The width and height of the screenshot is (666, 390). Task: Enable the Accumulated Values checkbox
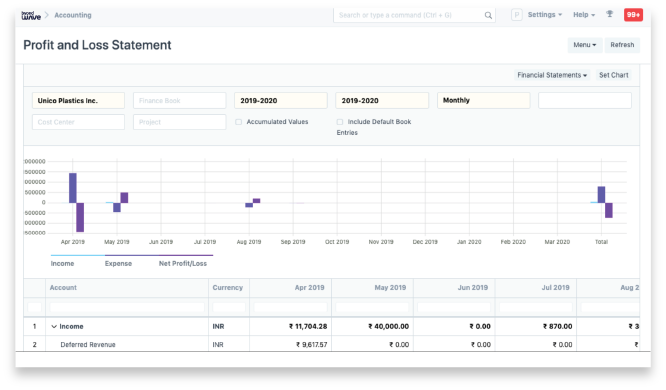tap(239, 122)
